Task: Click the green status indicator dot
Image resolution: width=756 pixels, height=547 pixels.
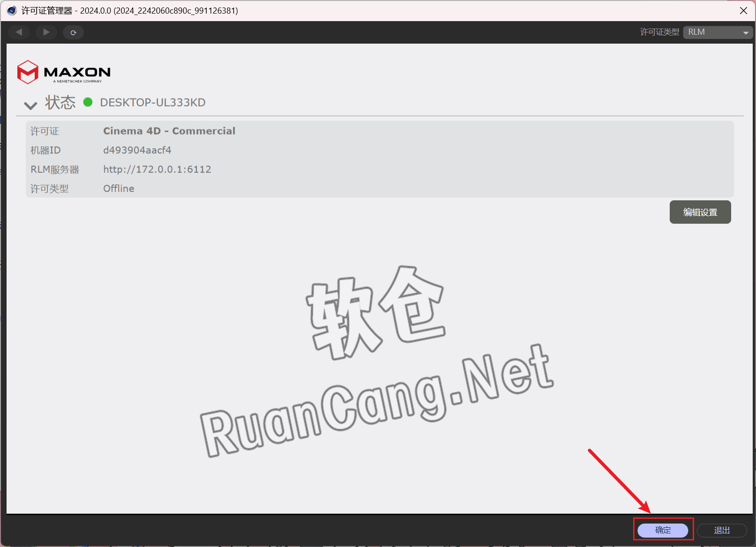Action: 88,102
